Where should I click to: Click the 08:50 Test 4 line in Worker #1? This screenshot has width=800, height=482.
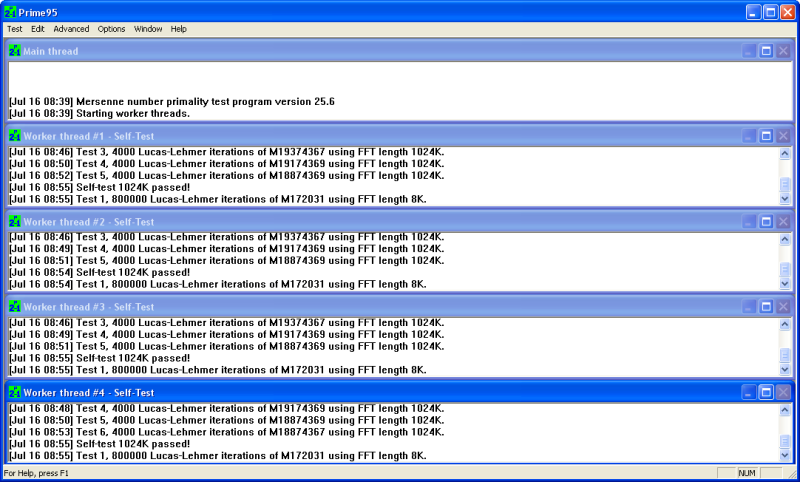tap(227, 164)
